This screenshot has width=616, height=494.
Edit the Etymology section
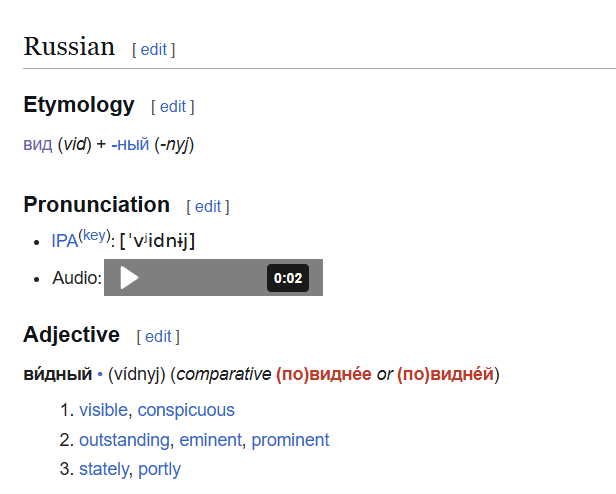[x=173, y=107]
